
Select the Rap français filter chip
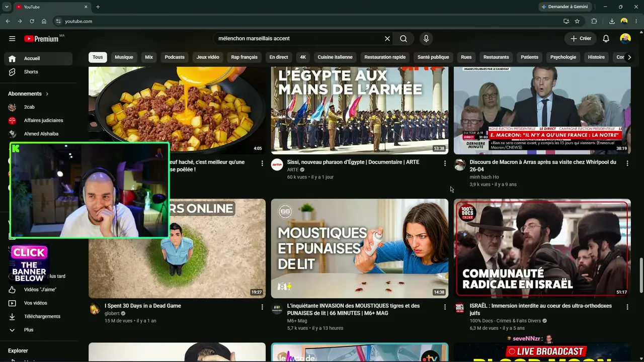[x=245, y=57]
